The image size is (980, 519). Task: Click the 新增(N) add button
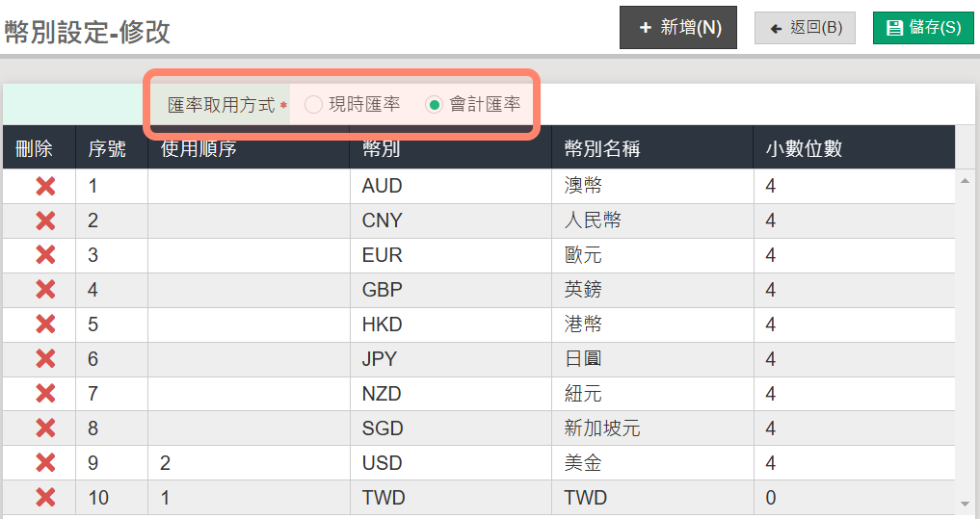[678, 27]
